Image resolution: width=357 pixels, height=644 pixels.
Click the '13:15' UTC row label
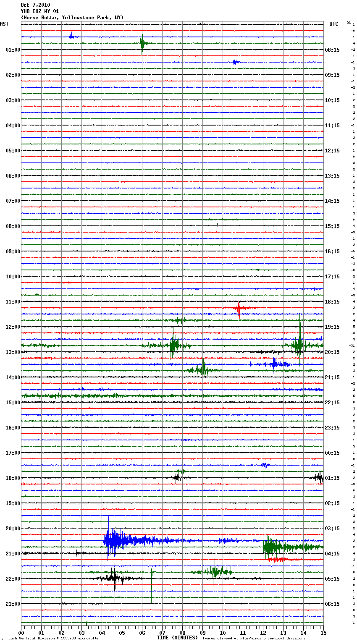pos(332,176)
